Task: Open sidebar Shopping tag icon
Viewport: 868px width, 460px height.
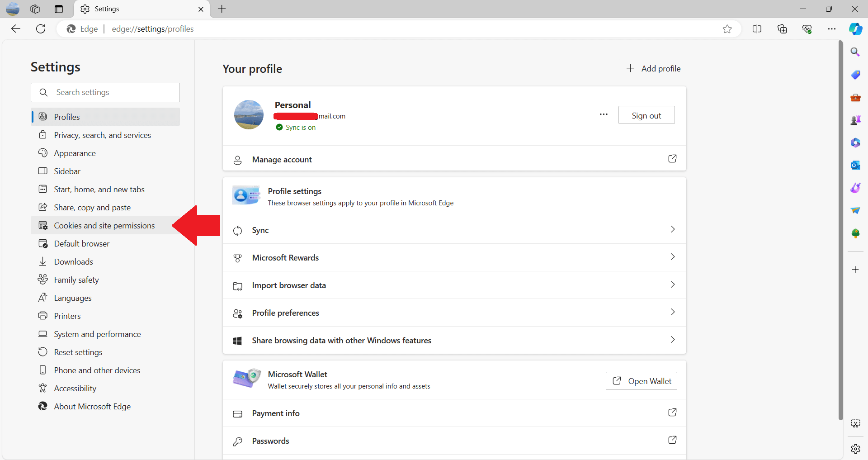Action: pos(855,75)
